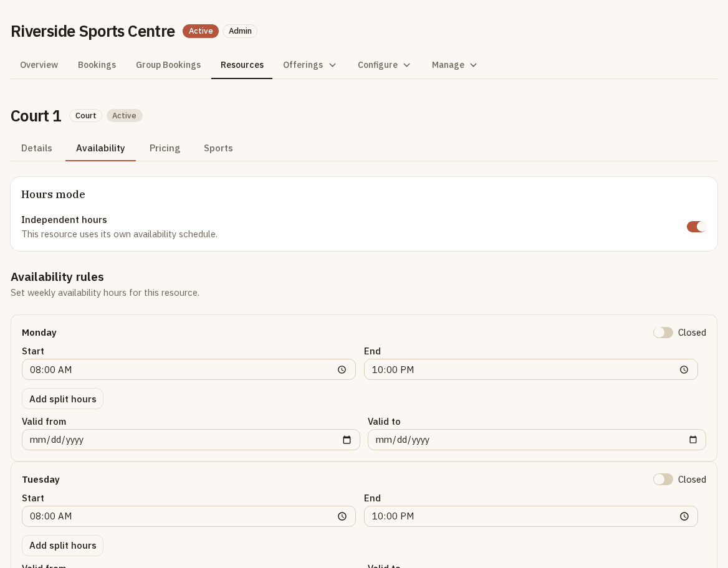728x568 pixels.
Task: Focus Monday Start time field 08:00 AM
Action: click(x=188, y=370)
